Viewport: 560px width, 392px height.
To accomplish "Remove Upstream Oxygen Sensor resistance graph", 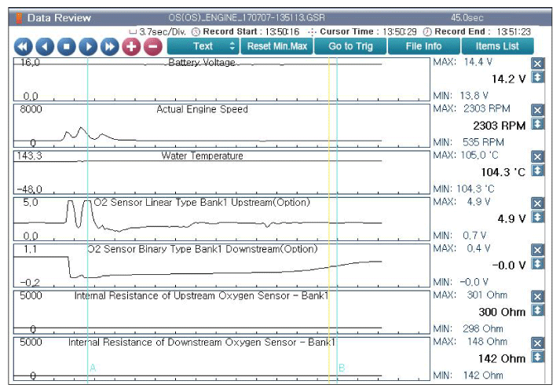I will (x=537, y=296).
